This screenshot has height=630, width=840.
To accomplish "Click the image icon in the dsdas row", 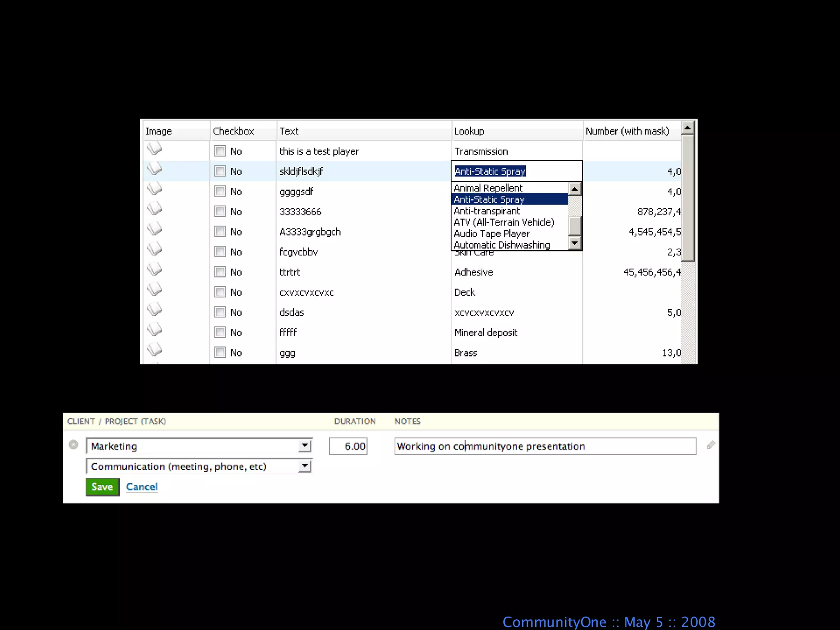I will coord(155,310).
